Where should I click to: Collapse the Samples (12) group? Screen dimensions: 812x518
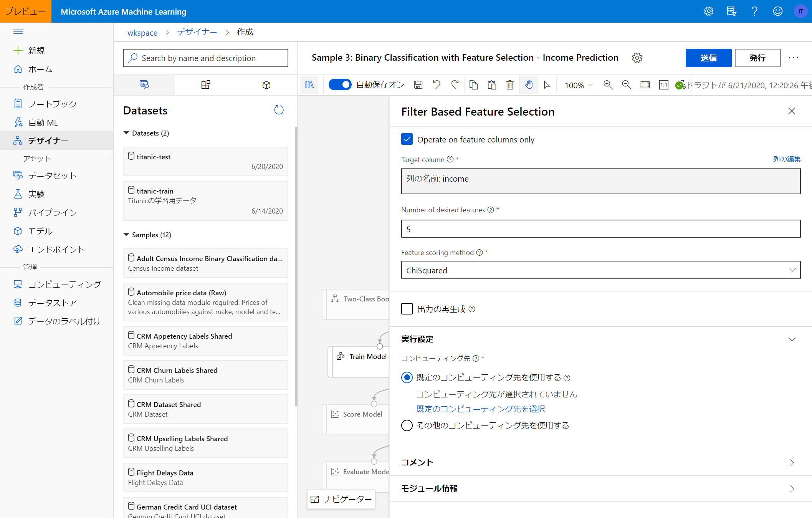click(x=126, y=235)
